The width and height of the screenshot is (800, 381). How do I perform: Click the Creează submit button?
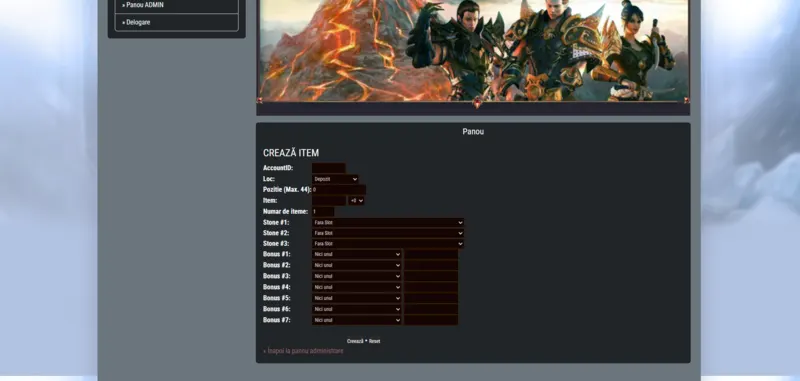355,341
